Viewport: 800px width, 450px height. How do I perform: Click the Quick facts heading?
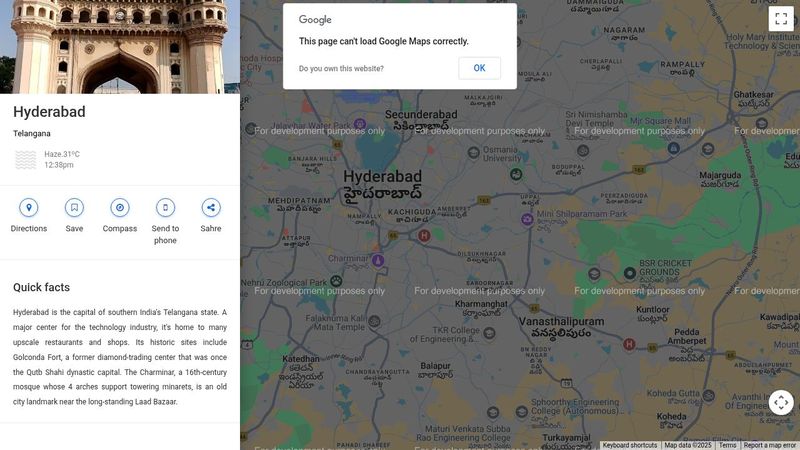41,287
